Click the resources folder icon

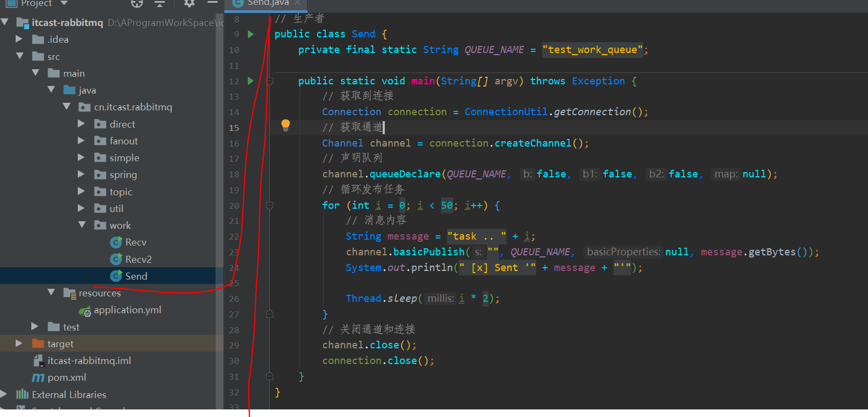point(69,293)
